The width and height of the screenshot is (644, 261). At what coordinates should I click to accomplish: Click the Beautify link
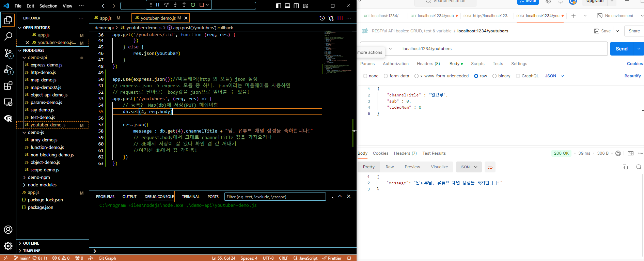pyautogui.click(x=632, y=76)
